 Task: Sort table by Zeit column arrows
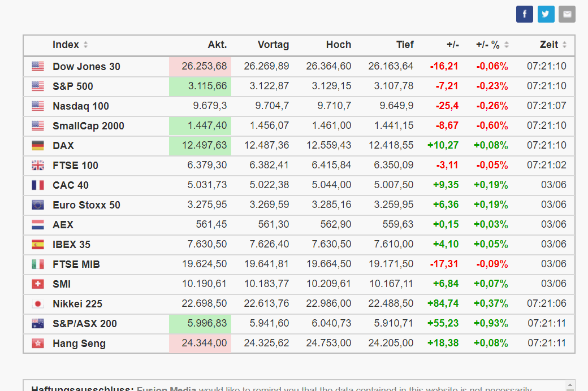tap(564, 45)
